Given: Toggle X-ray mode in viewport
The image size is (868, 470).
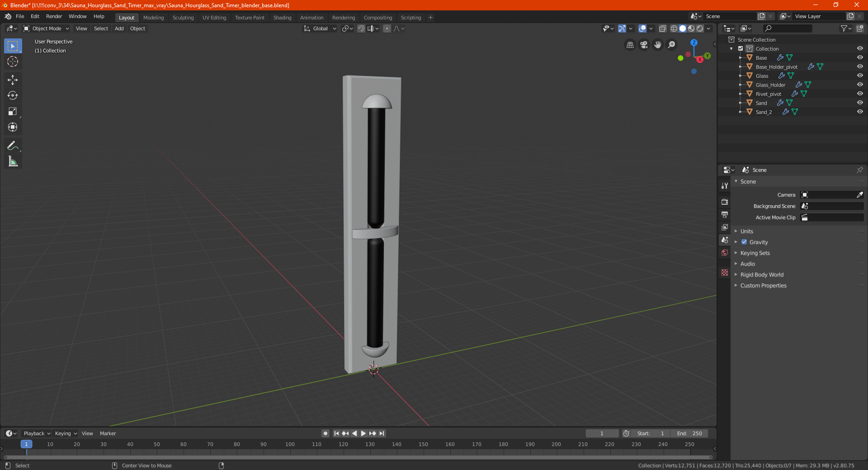Looking at the screenshot, I should pos(663,28).
